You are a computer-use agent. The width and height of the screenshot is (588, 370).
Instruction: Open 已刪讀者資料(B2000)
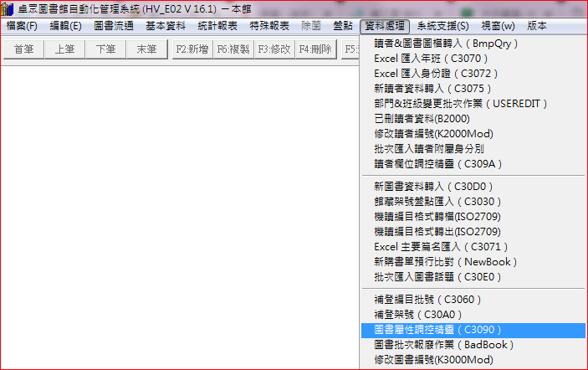point(473,119)
